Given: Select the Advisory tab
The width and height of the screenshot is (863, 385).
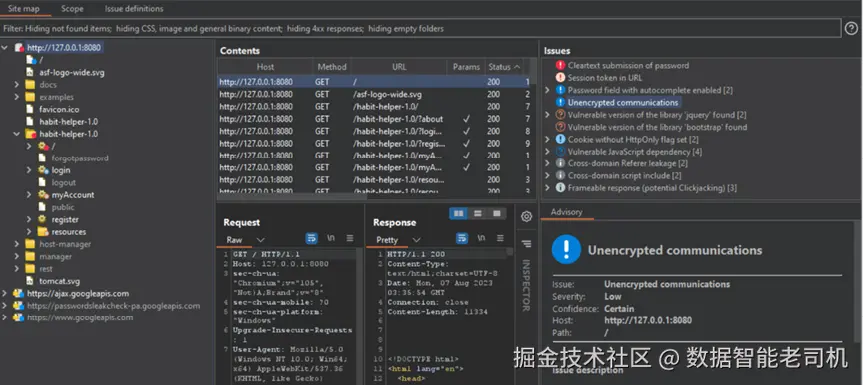Looking at the screenshot, I should (566, 212).
